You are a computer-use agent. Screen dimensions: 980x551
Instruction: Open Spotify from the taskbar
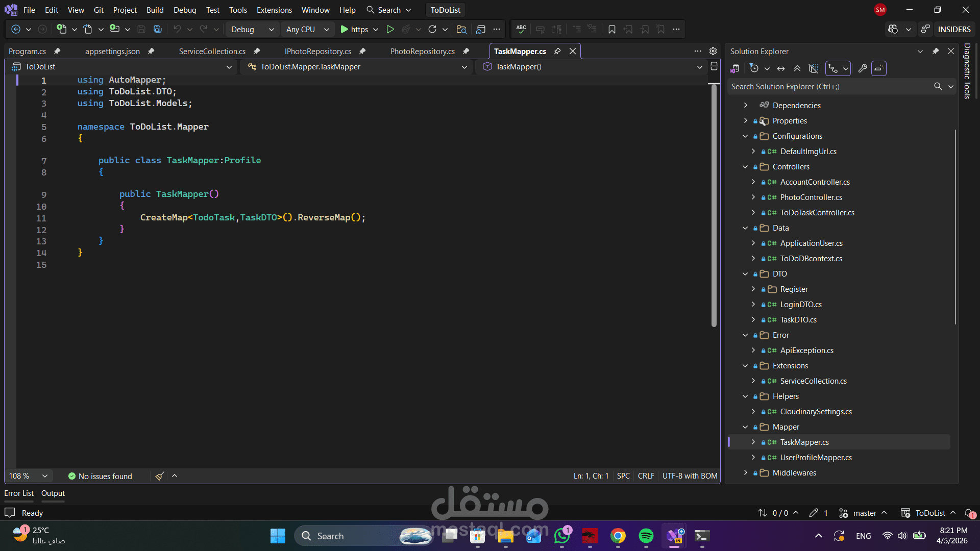(646, 536)
